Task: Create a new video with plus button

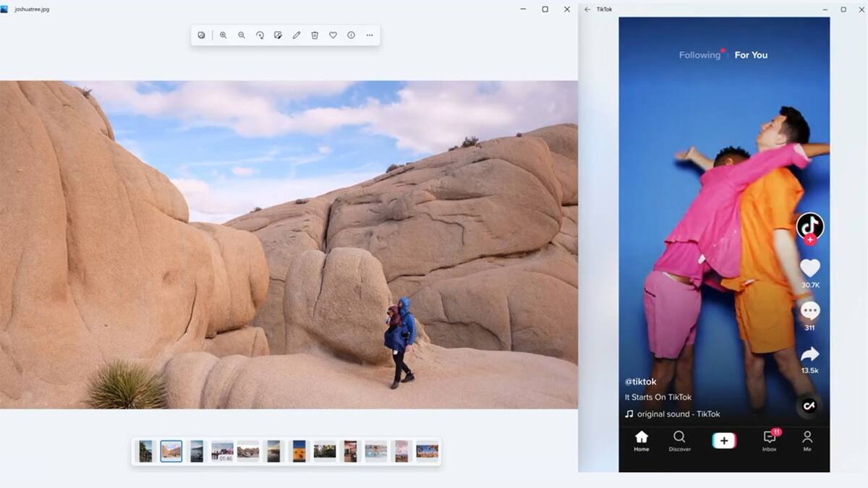Action: (724, 441)
